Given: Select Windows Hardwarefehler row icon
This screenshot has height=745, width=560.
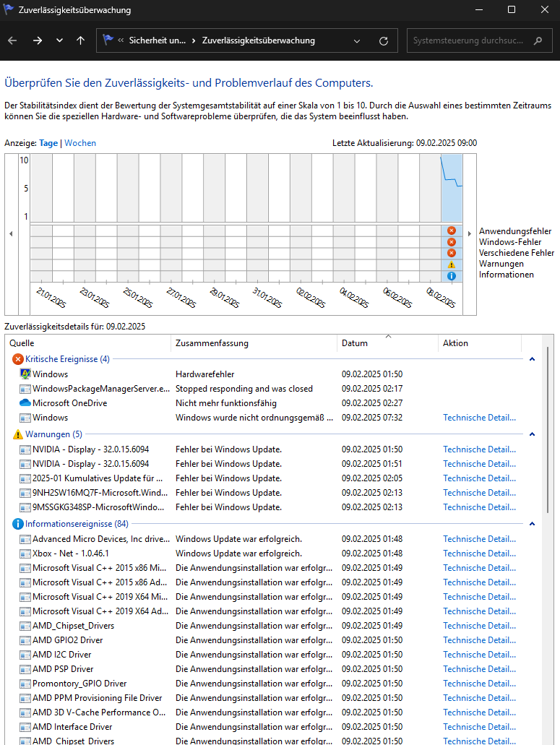Looking at the screenshot, I should pyautogui.click(x=25, y=374).
